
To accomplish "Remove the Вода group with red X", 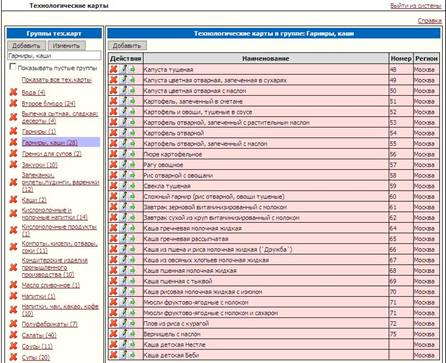I will click(x=13, y=92).
